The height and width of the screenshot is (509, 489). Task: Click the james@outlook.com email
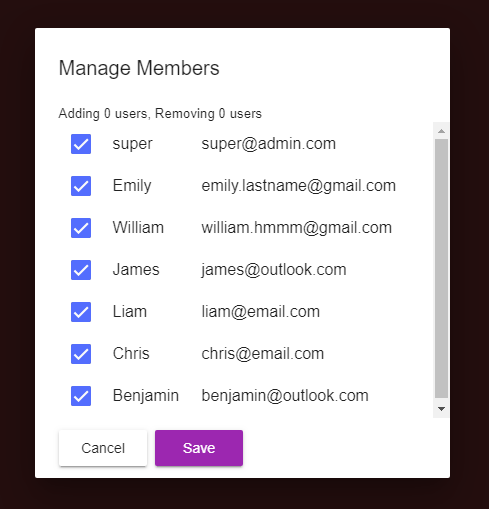coord(274,270)
